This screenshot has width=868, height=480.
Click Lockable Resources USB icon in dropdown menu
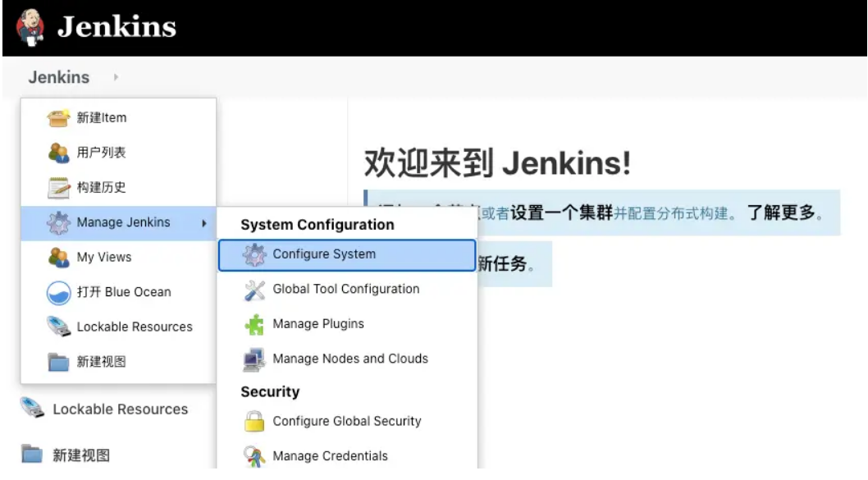(58, 327)
